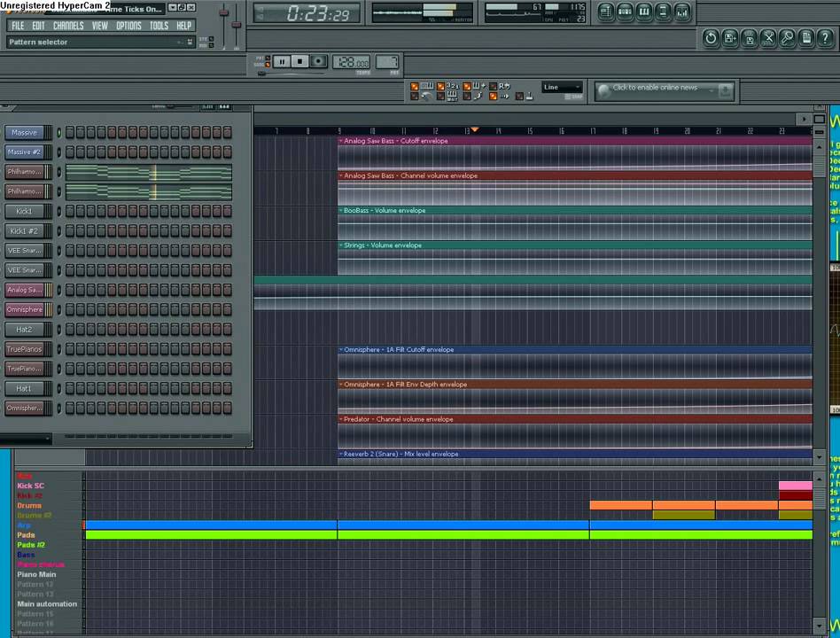The height and width of the screenshot is (638, 840).
Task: Select the Piano Main pattern row
Action: tap(36, 574)
